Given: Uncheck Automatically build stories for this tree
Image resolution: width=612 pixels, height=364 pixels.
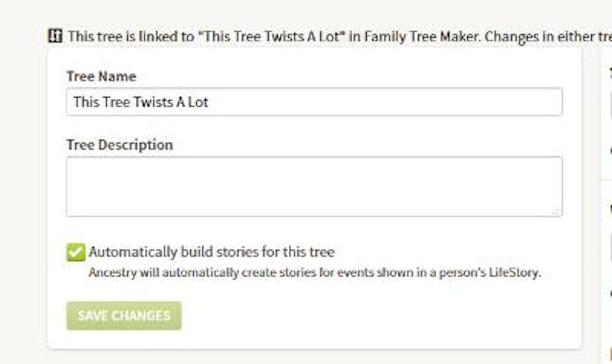Looking at the screenshot, I should point(75,251).
